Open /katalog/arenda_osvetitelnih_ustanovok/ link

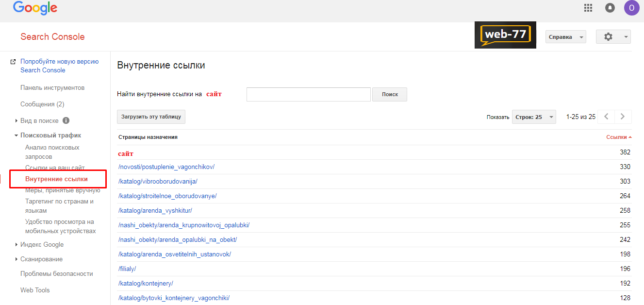point(175,254)
